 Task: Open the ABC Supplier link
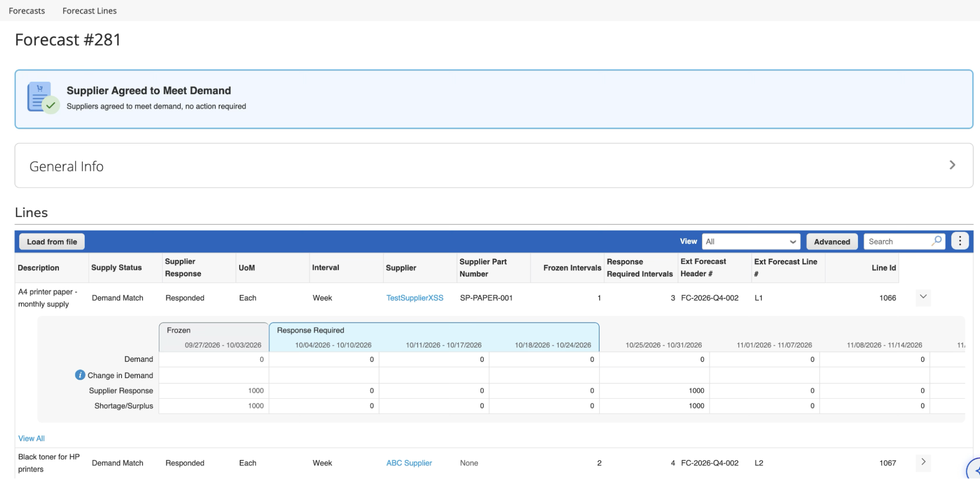(x=409, y=463)
